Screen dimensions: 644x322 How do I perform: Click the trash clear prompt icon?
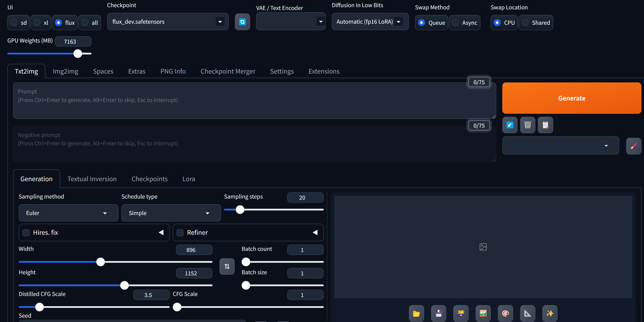(x=527, y=125)
